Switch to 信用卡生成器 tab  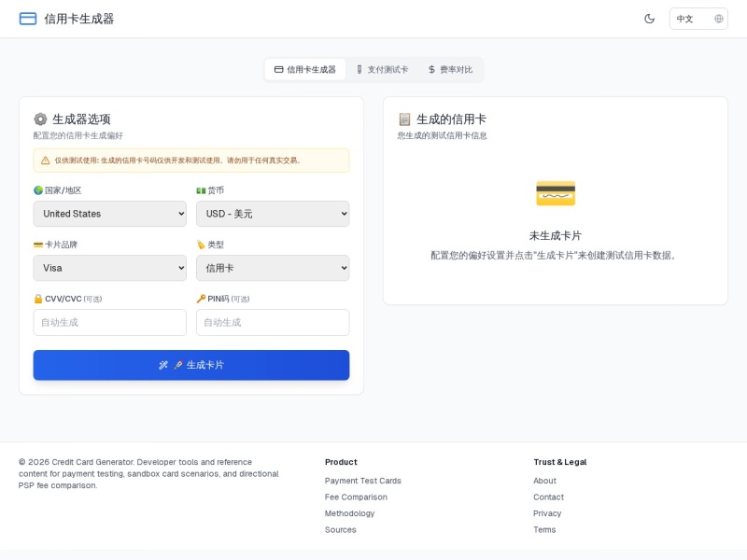pos(305,69)
